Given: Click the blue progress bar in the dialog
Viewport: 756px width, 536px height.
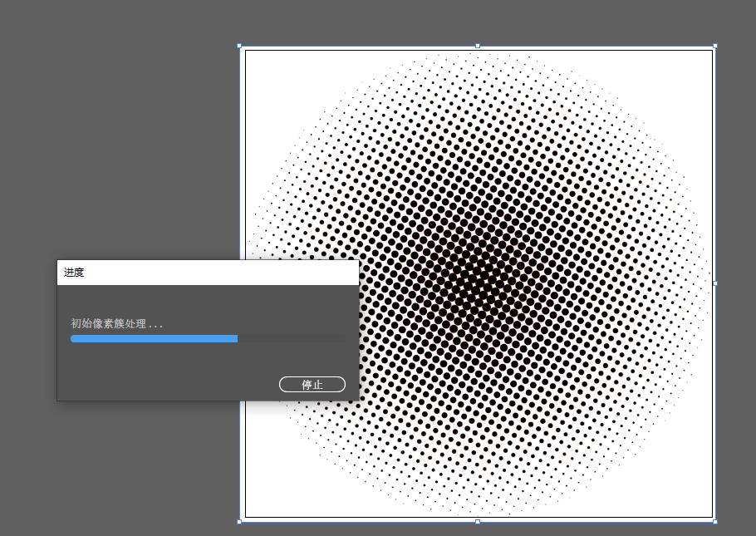Looking at the screenshot, I should coord(208,339).
